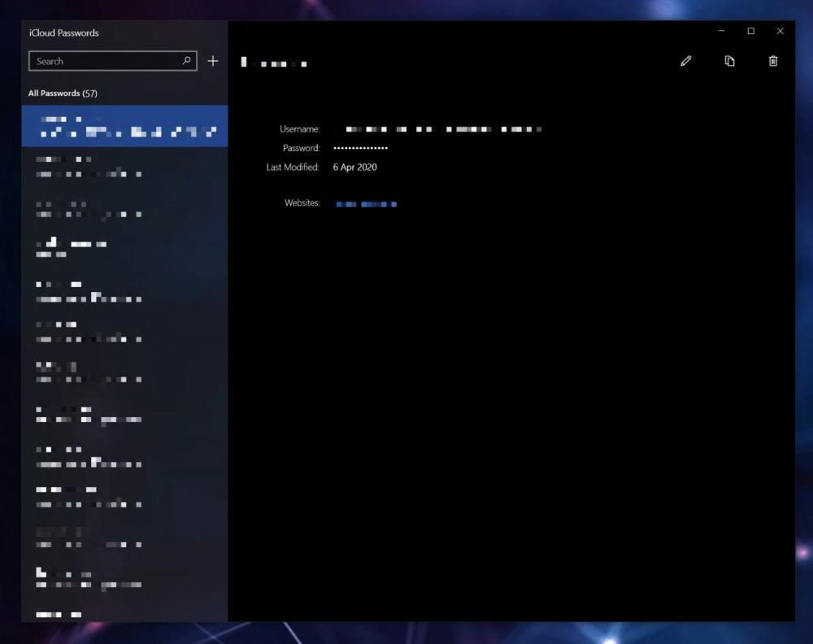
Task: Open the blurred website link beside Websites
Action: [367, 204]
